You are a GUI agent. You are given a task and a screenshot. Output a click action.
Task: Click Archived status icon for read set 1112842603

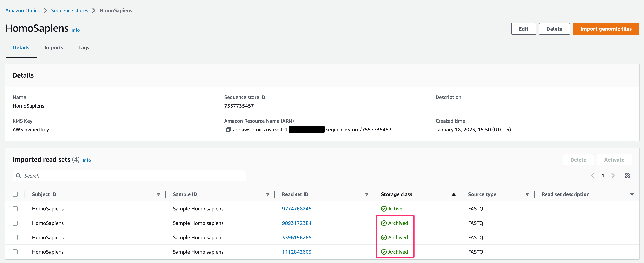click(x=384, y=252)
